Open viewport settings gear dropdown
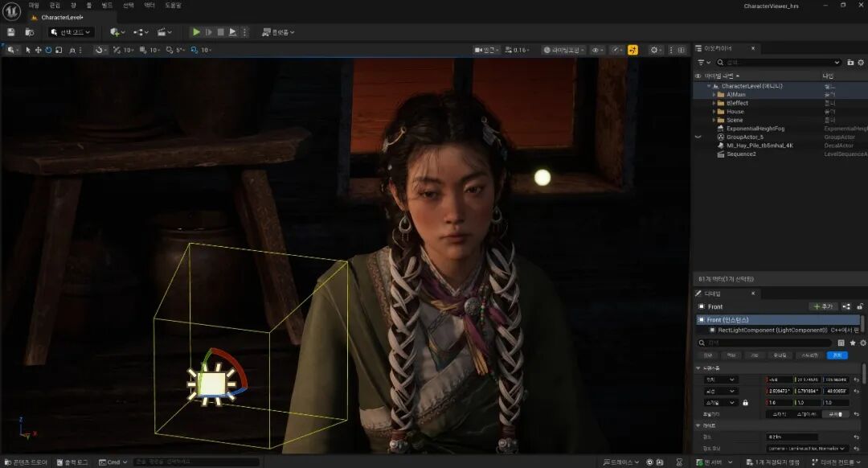The height and width of the screenshot is (468, 868). point(656,50)
